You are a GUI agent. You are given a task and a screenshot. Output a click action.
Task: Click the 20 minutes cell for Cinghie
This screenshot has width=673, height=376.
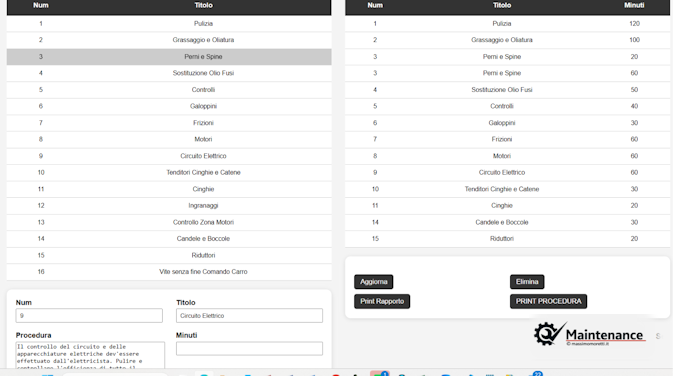coord(634,206)
